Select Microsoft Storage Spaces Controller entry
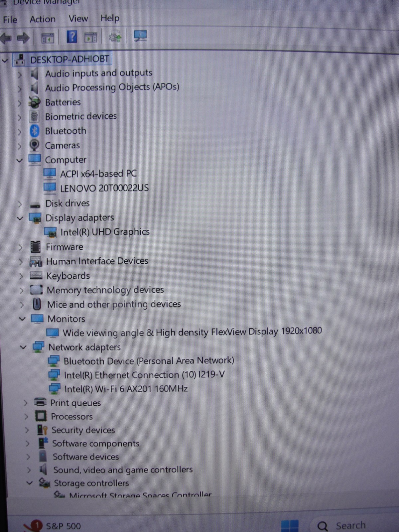Viewport: 399px width, 532px height. pos(140,495)
